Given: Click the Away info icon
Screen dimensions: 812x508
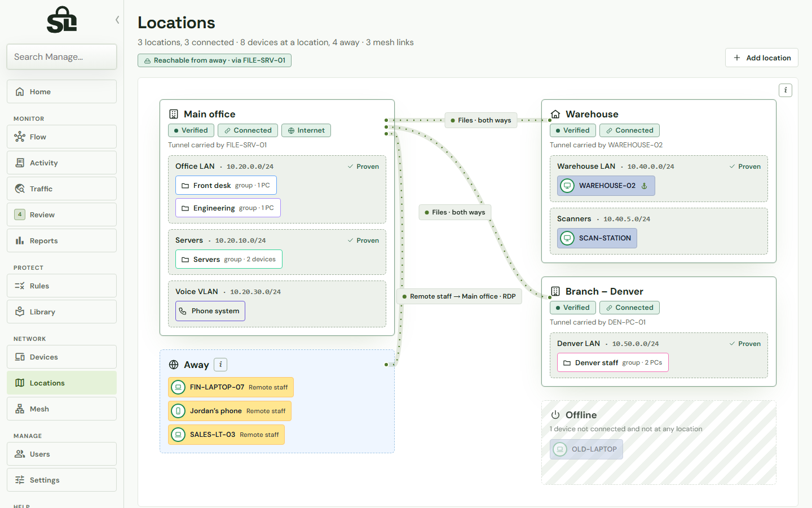Looking at the screenshot, I should [220, 365].
